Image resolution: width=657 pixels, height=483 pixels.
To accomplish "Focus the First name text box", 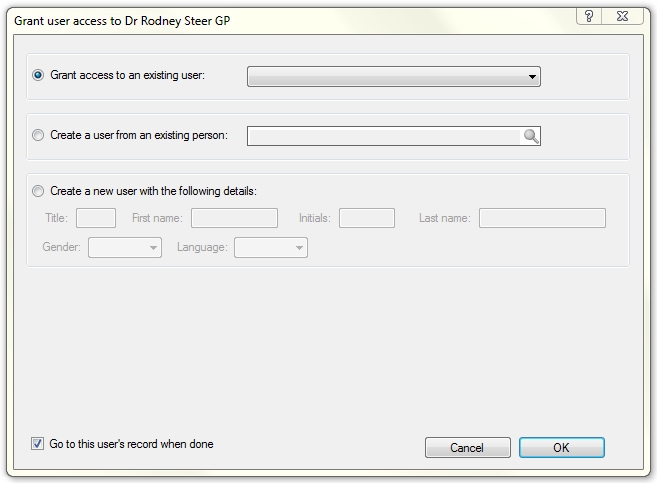I will click(x=234, y=218).
